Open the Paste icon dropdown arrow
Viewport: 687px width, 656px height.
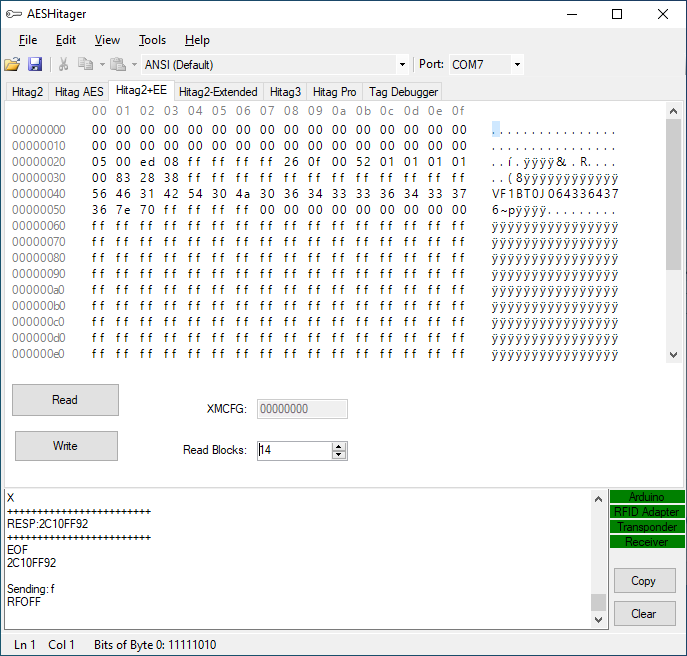click(x=135, y=65)
